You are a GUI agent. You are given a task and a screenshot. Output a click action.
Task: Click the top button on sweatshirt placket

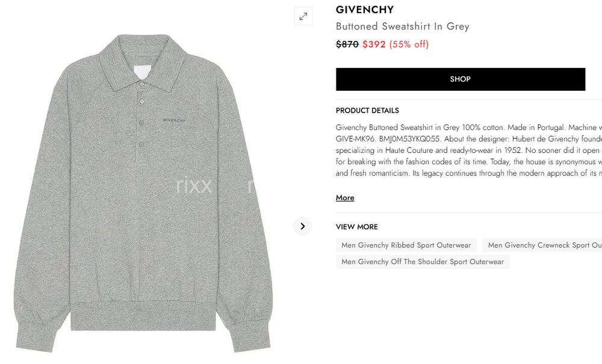pyautogui.click(x=141, y=83)
